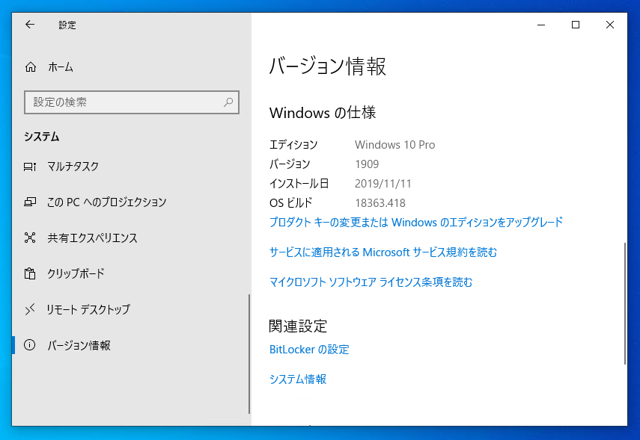The width and height of the screenshot is (640, 440).
Task: Open プロダクト キーの変更 upgrade link
Action: point(416,222)
